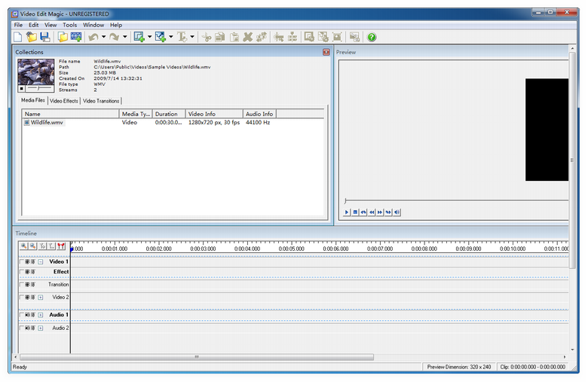Click the green Help question mark icon

(x=372, y=37)
